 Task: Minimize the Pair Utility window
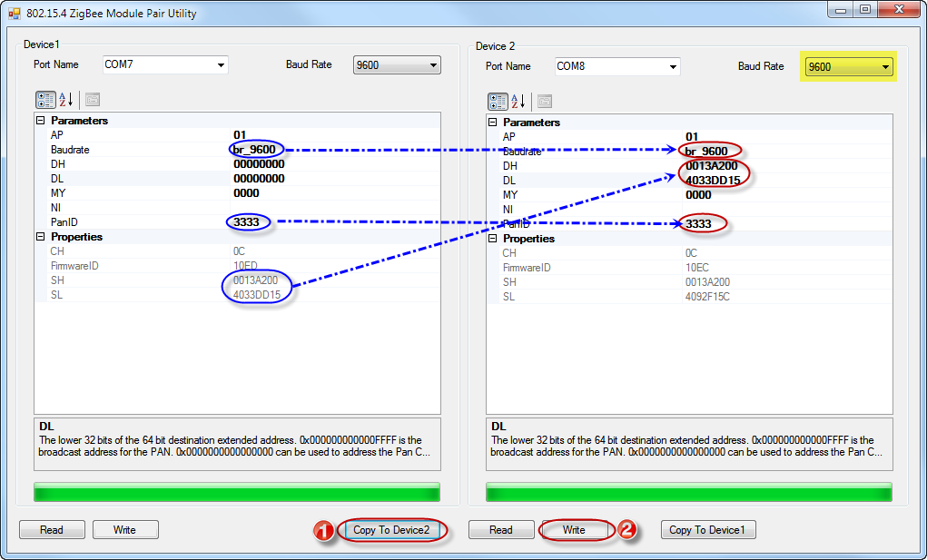[x=840, y=9]
